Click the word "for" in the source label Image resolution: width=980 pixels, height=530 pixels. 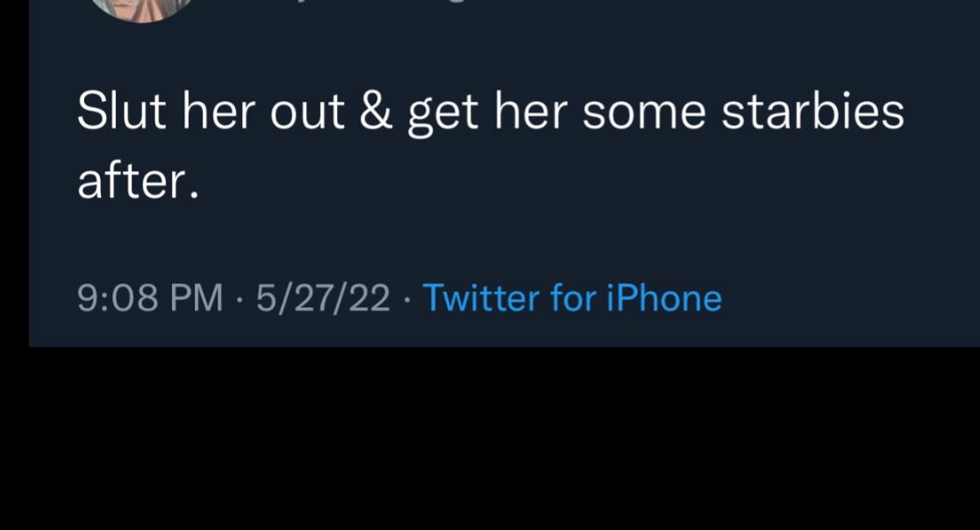573,298
